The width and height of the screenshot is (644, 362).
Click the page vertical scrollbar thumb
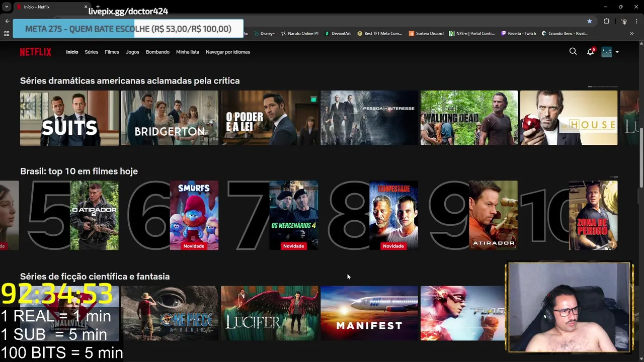point(641,157)
